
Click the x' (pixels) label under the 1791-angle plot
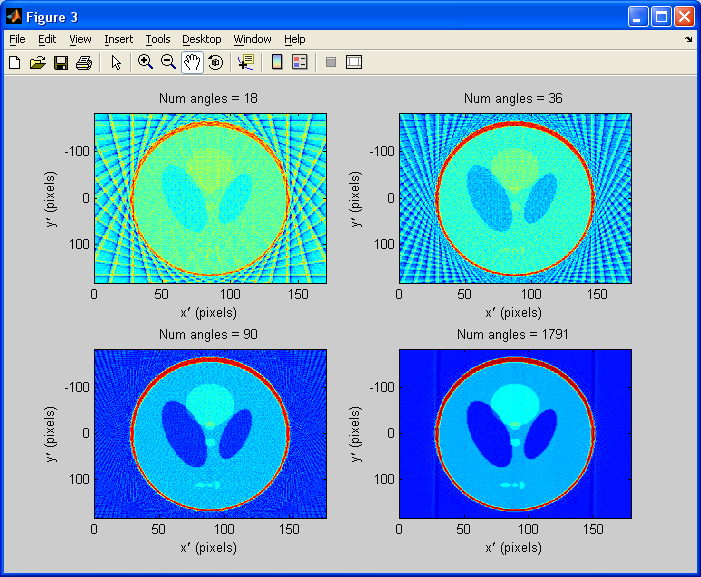(x=513, y=548)
